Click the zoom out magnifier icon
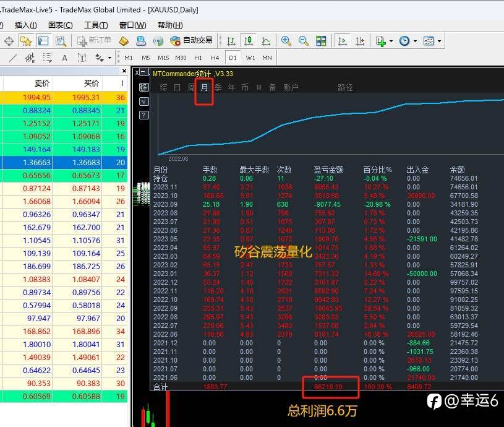504x427 pixels. pyautogui.click(x=304, y=41)
